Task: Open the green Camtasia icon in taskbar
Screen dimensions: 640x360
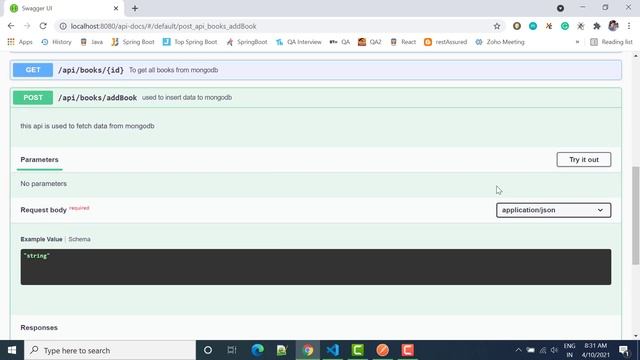Action: pyautogui.click(x=358, y=350)
